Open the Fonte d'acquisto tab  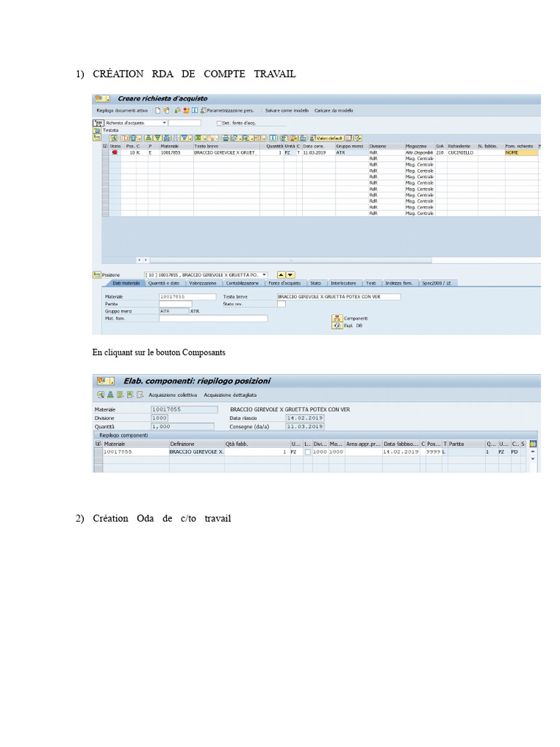tap(284, 283)
